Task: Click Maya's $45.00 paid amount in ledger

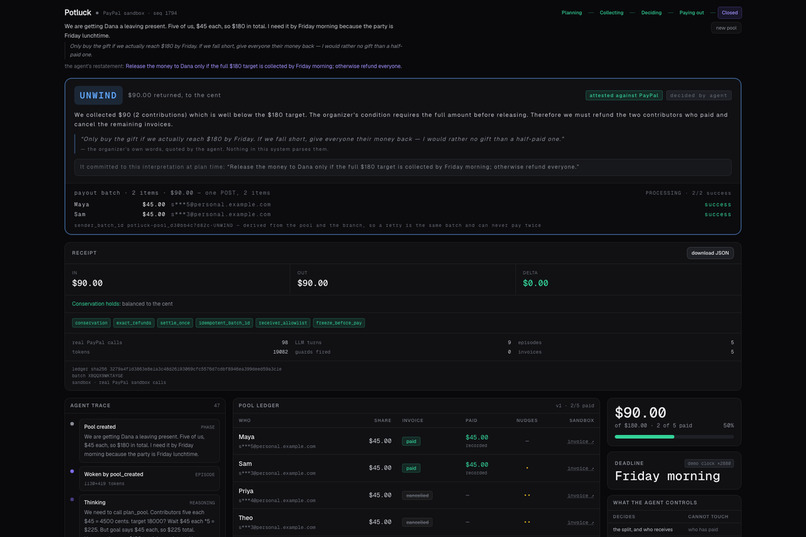Action: point(477,437)
